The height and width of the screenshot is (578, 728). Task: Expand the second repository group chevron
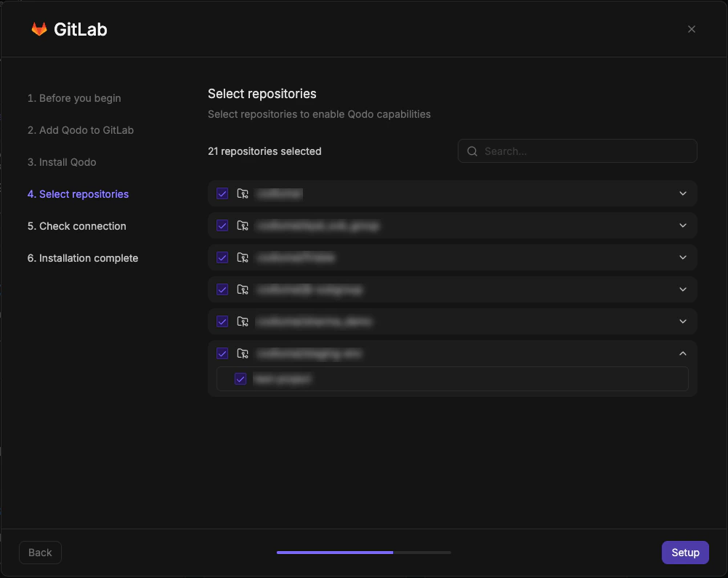coord(683,225)
